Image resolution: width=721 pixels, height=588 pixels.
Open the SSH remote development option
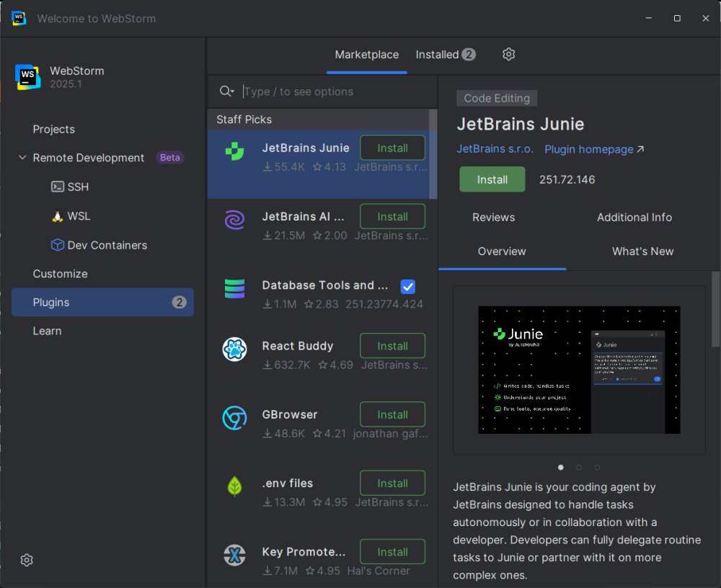[70, 187]
